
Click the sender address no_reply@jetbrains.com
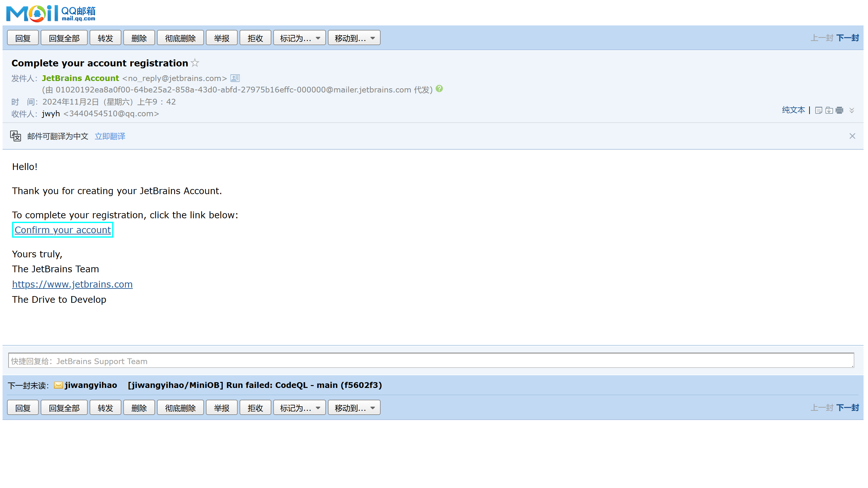(174, 78)
